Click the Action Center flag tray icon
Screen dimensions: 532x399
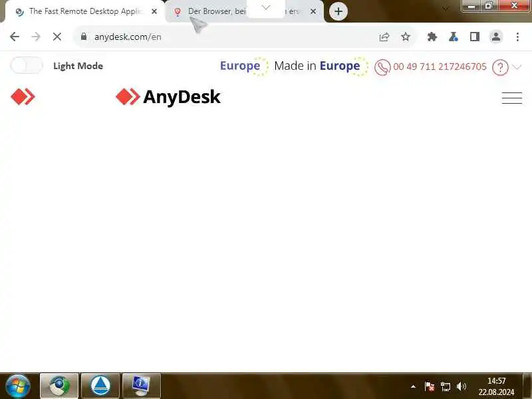click(429, 386)
